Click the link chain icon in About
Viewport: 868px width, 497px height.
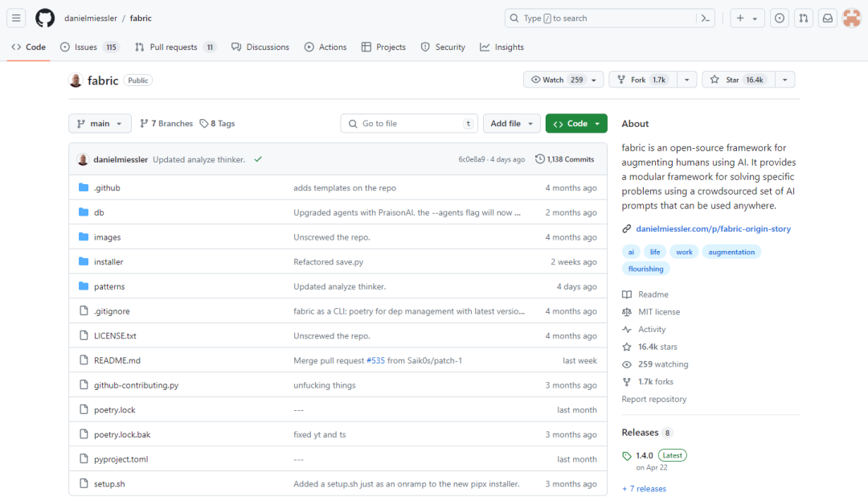click(627, 229)
